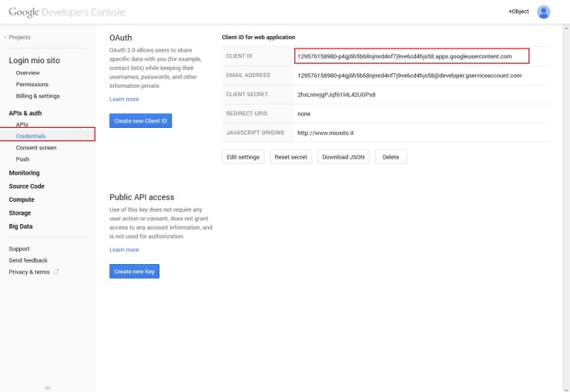Click the +Object account link
Viewport: 570px width, 392px height.
(x=520, y=12)
